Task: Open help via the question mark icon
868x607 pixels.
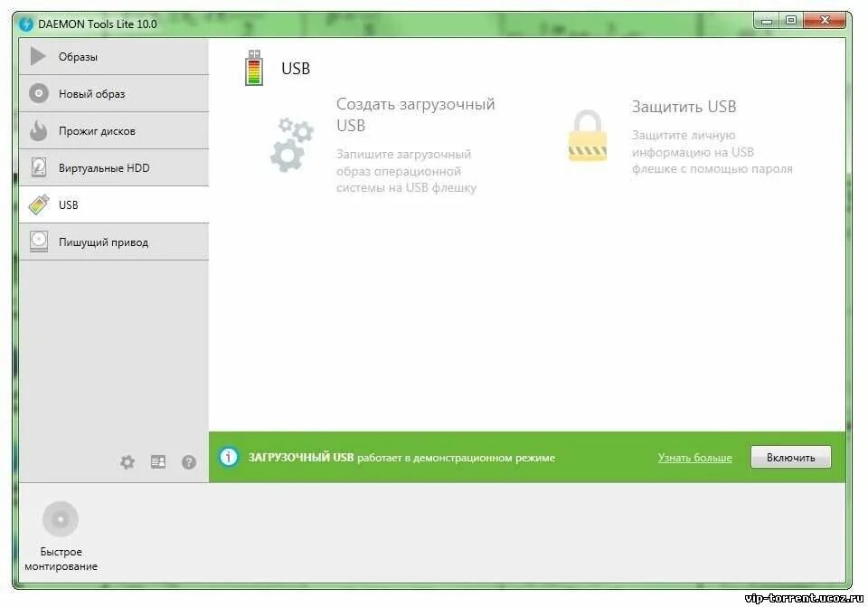Action: click(189, 462)
